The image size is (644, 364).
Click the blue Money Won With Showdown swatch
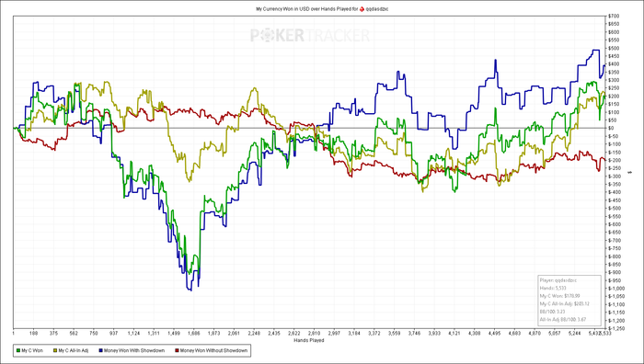(x=100, y=350)
